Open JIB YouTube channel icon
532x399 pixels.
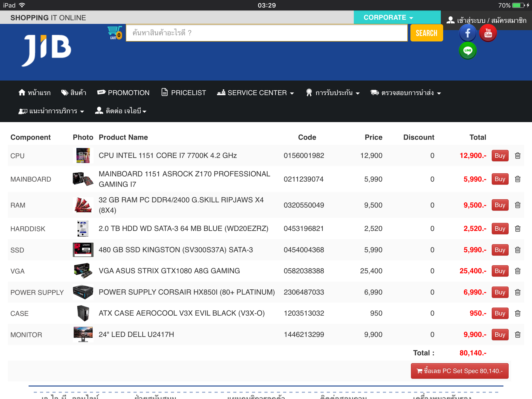coord(488,33)
